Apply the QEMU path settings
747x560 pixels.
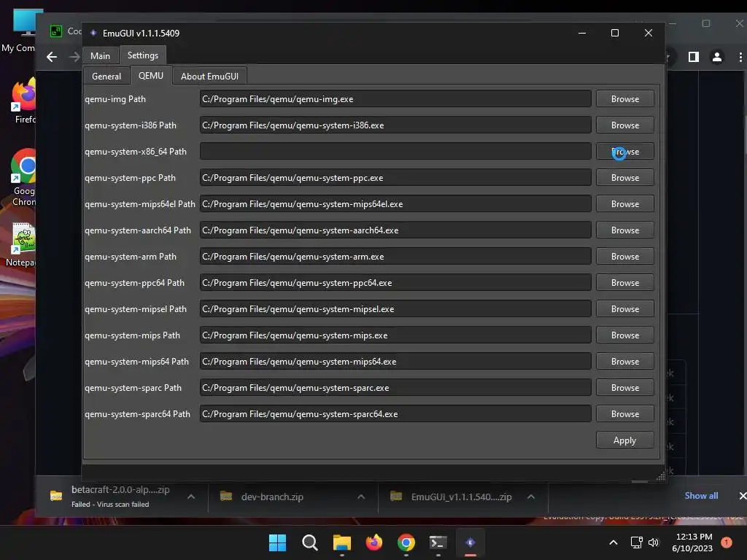click(x=624, y=440)
